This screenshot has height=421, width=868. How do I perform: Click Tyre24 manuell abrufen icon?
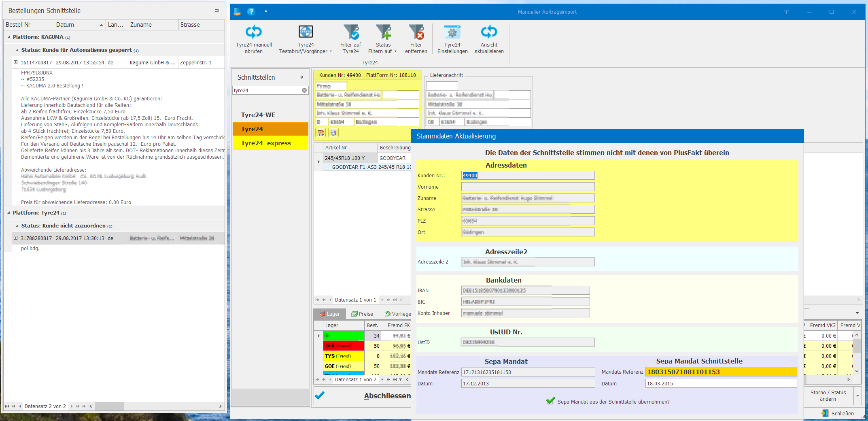pyautogui.click(x=254, y=32)
